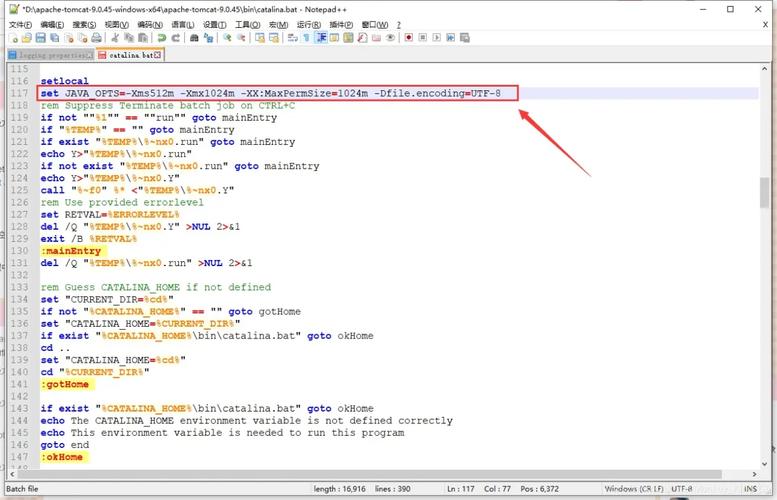Click the Open file folder icon
777x500 pixels.
click(27, 38)
